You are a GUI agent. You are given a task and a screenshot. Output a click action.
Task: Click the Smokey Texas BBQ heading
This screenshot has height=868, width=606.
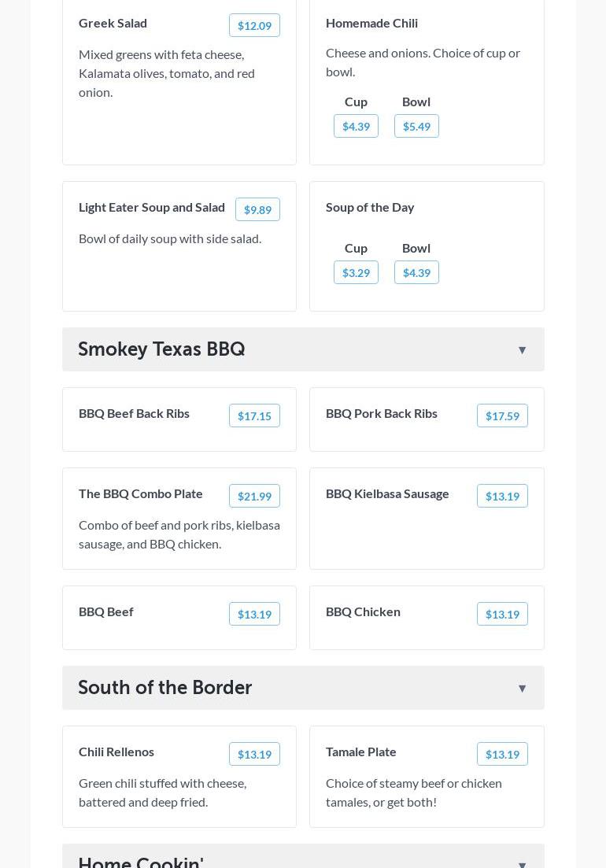161,349
